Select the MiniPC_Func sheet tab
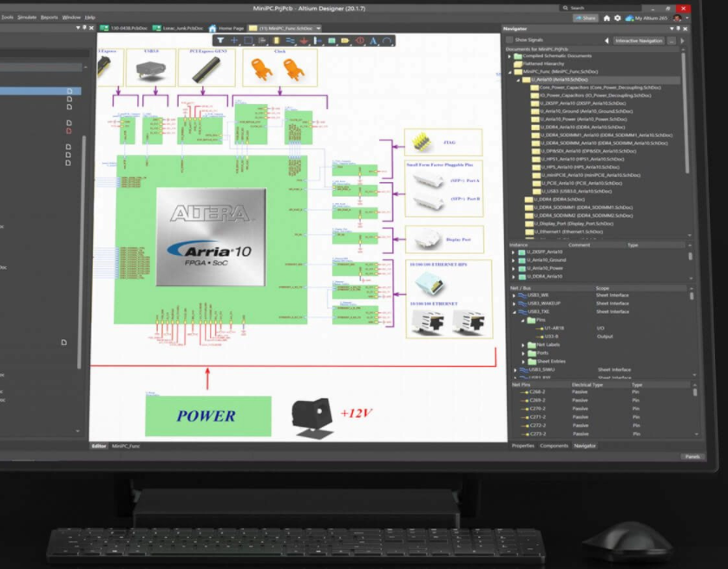Viewport: 728px width, 569px height. tap(125, 446)
